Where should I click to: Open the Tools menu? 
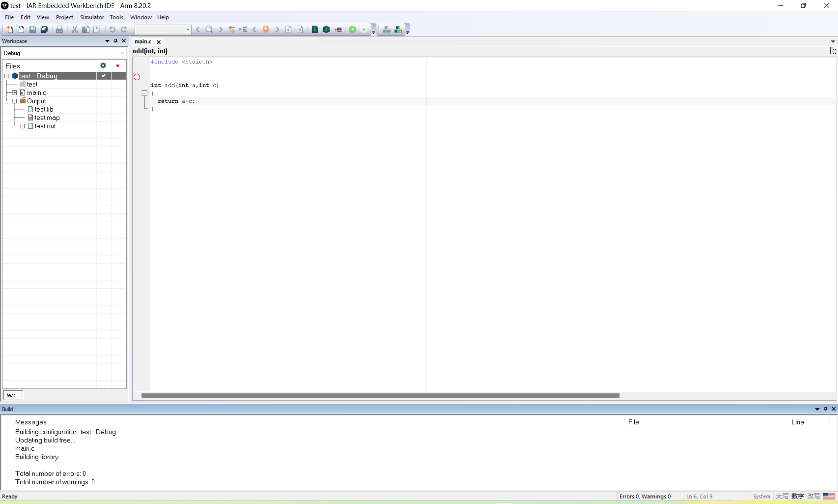(116, 17)
